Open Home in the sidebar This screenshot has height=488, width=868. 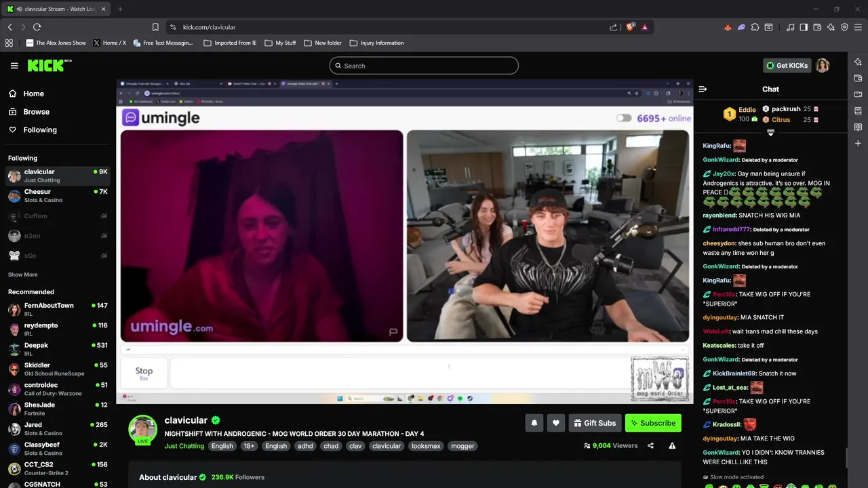(33, 94)
